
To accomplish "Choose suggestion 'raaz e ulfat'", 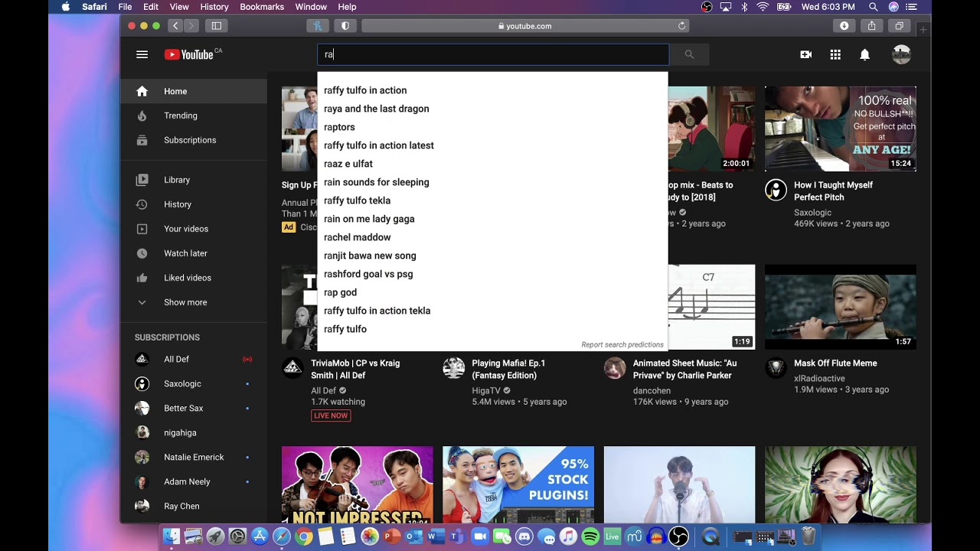I will (x=492, y=164).
